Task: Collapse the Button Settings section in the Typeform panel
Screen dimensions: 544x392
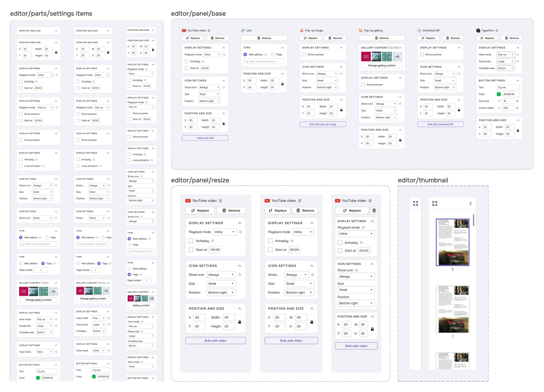Action: [x=518, y=81]
